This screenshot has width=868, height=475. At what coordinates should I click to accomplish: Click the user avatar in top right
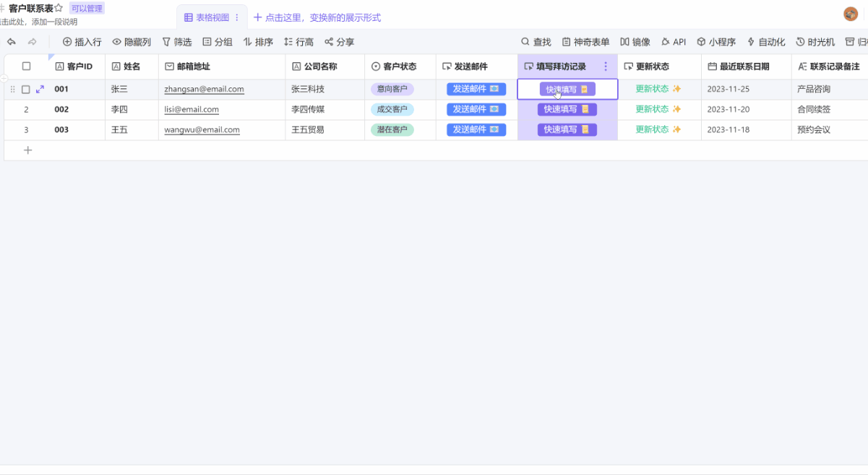[x=851, y=12]
